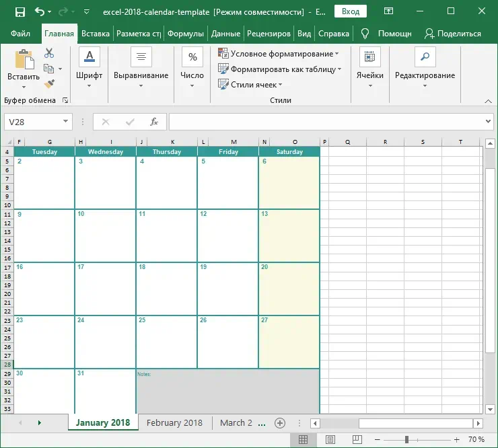Select the Format Painter brush icon
This screenshot has width=498, height=448.
[49, 83]
